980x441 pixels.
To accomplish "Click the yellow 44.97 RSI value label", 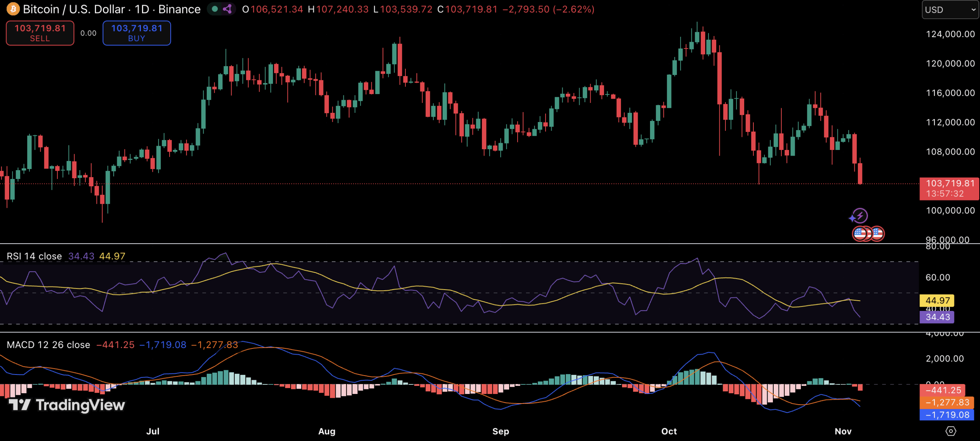I will (x=936, y=300).
